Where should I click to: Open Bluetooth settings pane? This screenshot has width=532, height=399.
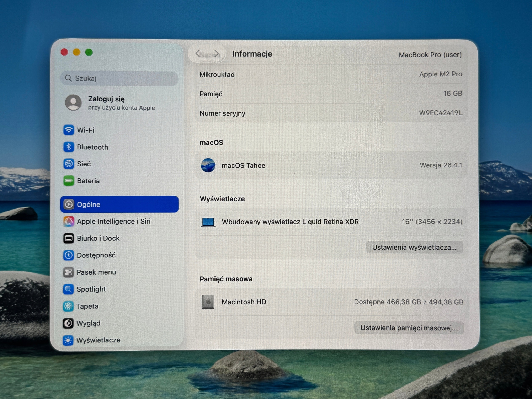tap(119, 147)
